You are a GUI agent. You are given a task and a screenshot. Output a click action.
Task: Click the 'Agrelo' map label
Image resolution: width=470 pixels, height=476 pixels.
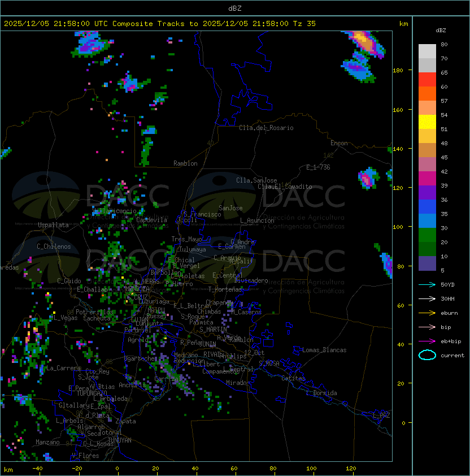tap(138, 340)
